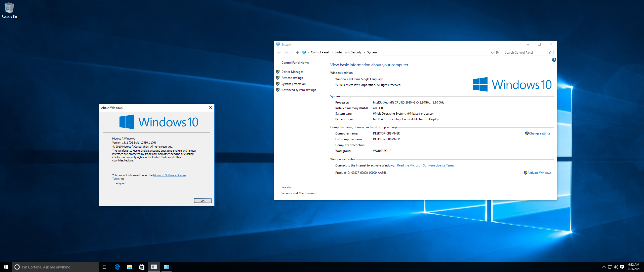Open the recent locations dropdown arrow

[292, 52]
